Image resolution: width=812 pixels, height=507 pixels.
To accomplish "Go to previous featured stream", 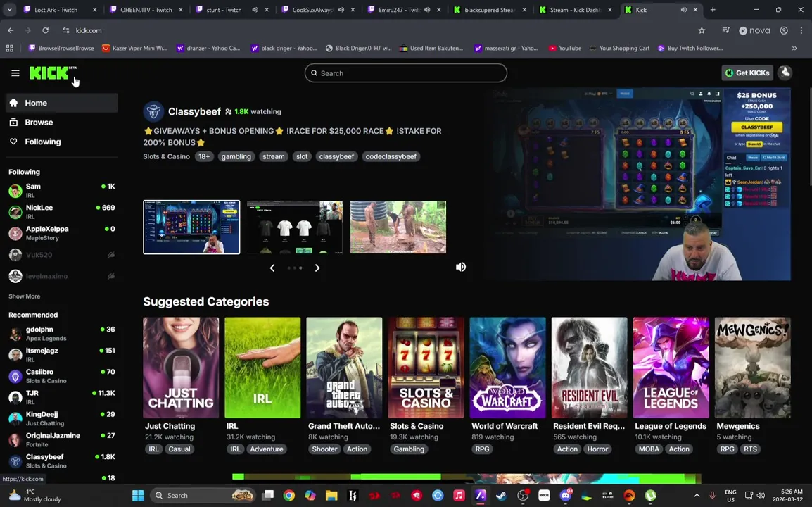I will pyautogui.click(x=272, y=268).
